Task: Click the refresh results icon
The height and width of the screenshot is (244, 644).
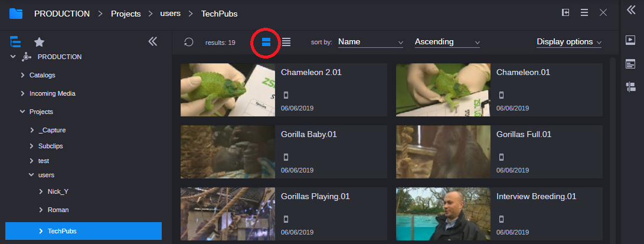Action: pos(188,42)
